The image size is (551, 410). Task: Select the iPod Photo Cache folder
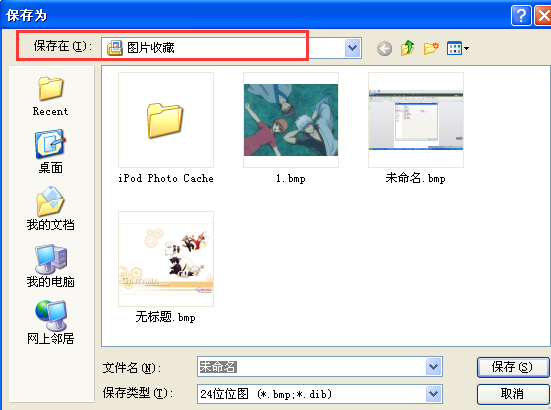pyautogui.click(x=166, y=120)
